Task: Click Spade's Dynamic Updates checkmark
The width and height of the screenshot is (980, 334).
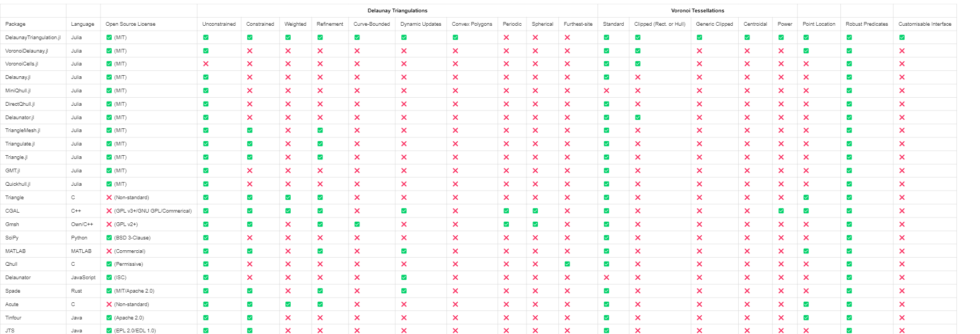Action: (x=403, y=291)
